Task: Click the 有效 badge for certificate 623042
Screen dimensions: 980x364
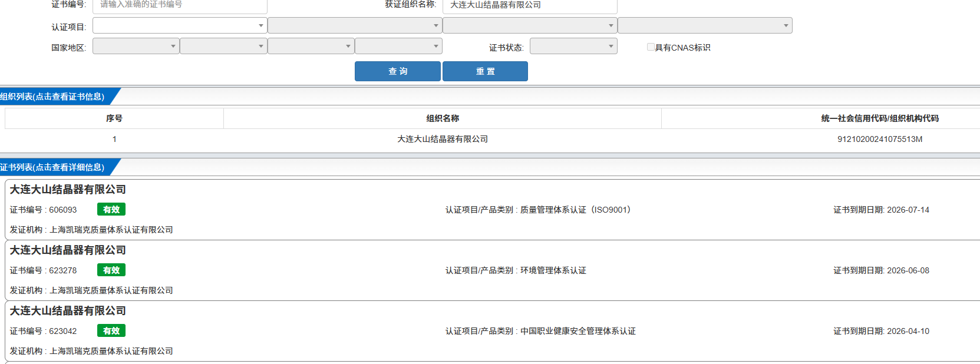Action: coord(111,331)
